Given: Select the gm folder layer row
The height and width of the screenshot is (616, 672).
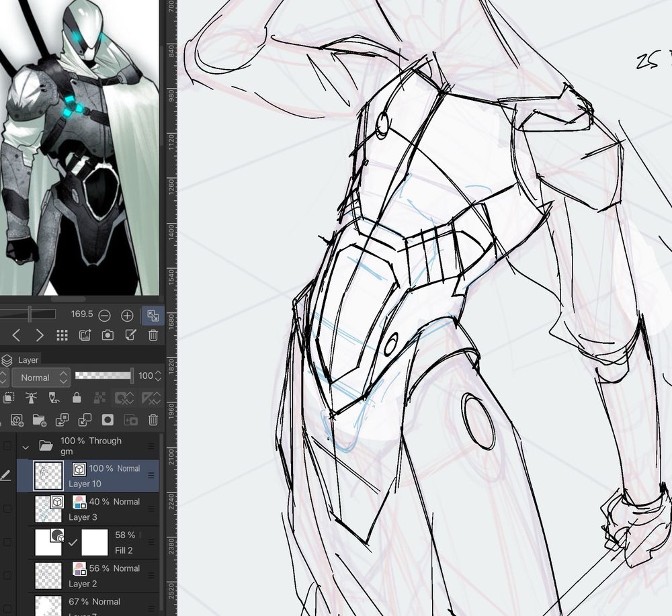Looking at the screenshot, I should (x=88, y=446).
